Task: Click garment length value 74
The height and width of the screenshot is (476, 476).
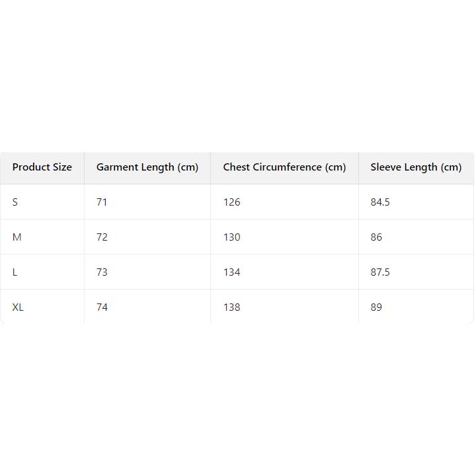Action: pos(102,307)
